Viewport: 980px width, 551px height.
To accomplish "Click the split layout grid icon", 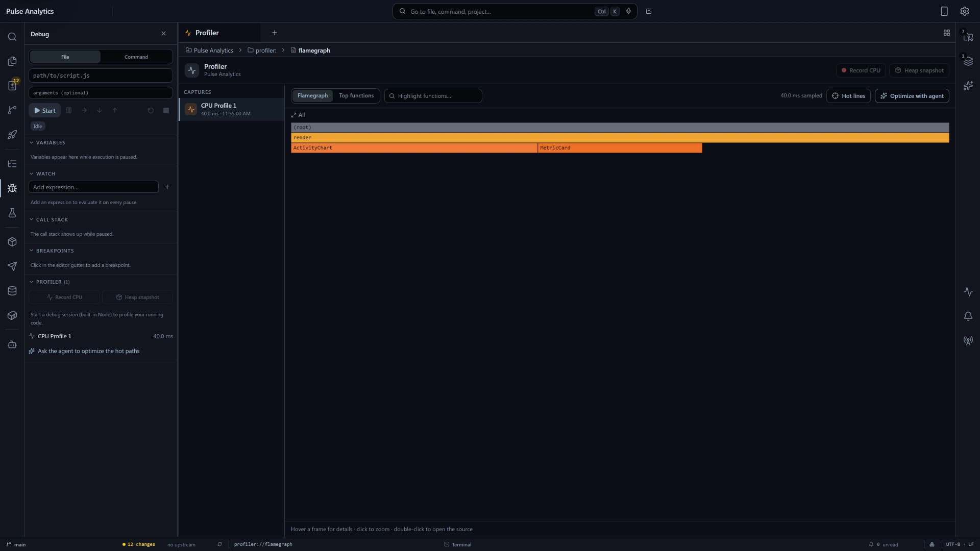I will (x=946, y=33).
